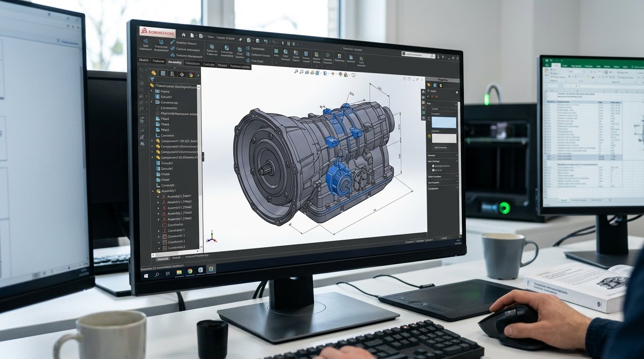Click the outlined button in the Properties panel
The height and width of the screenshot is (359, 644).
point(441,147)
